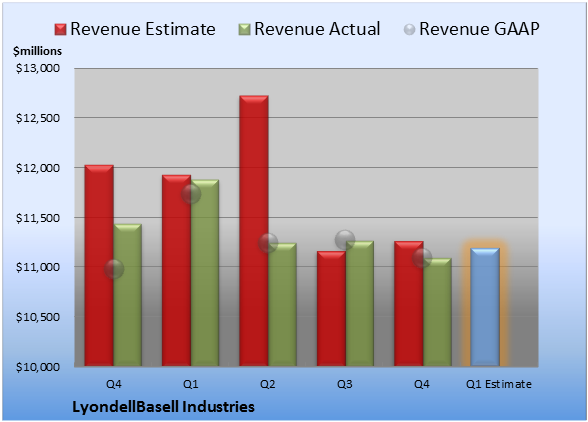Viewport: 588px width, 422px height.
Task: Click the 'Q1 Estimate' axis label
Action: point(499,384)
